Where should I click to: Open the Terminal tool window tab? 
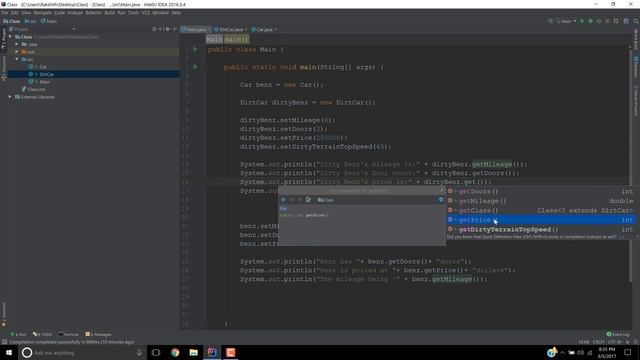68,334
